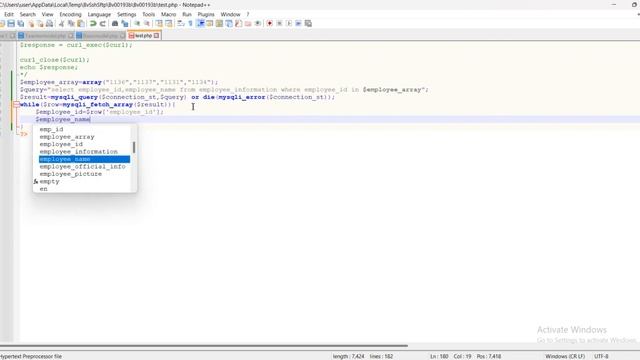The width and height of the screenshot is (640, 360).
Task: Open the Window menu
Action: tap(230, 14)
